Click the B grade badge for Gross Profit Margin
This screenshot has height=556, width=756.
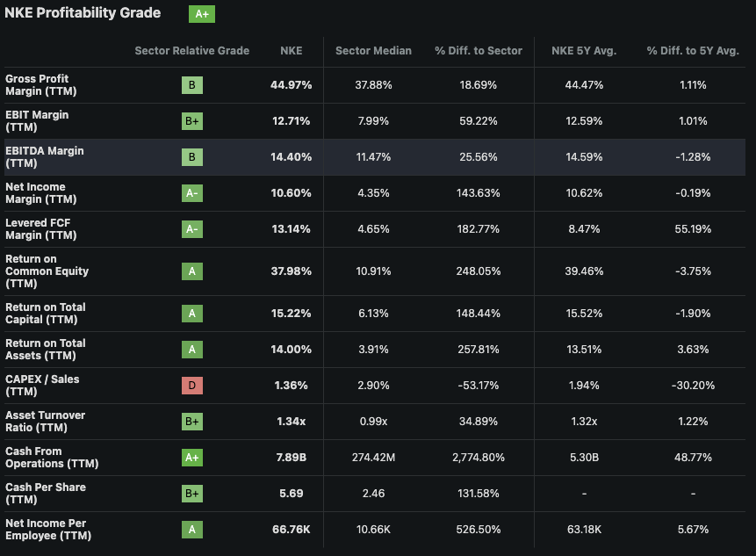click(x=192, y=85)
